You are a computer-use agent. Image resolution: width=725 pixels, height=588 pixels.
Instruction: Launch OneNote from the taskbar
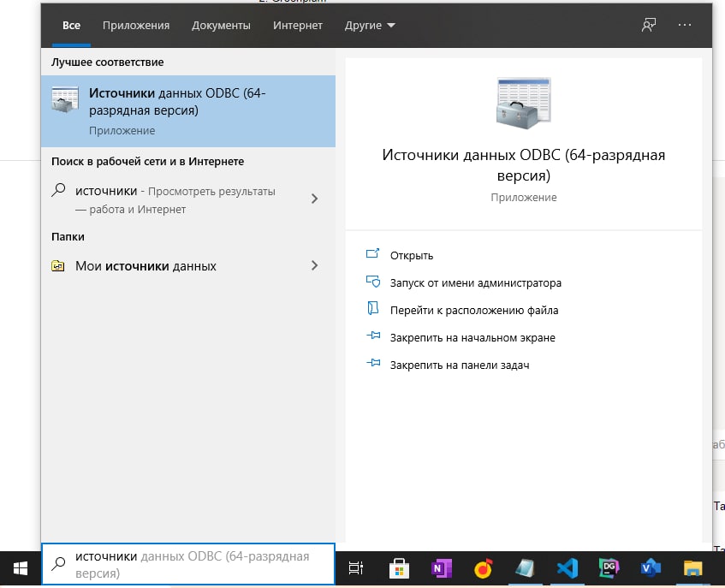coord(441,568)
